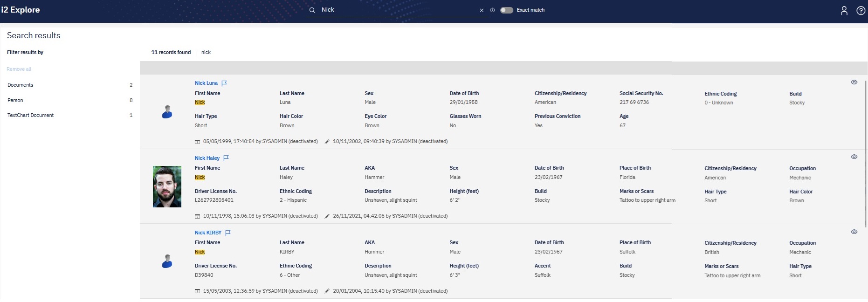The height and width of the screenshot is (302, 868).
Task: Open the Nick KIRBY record link
Action: [208, 233]
